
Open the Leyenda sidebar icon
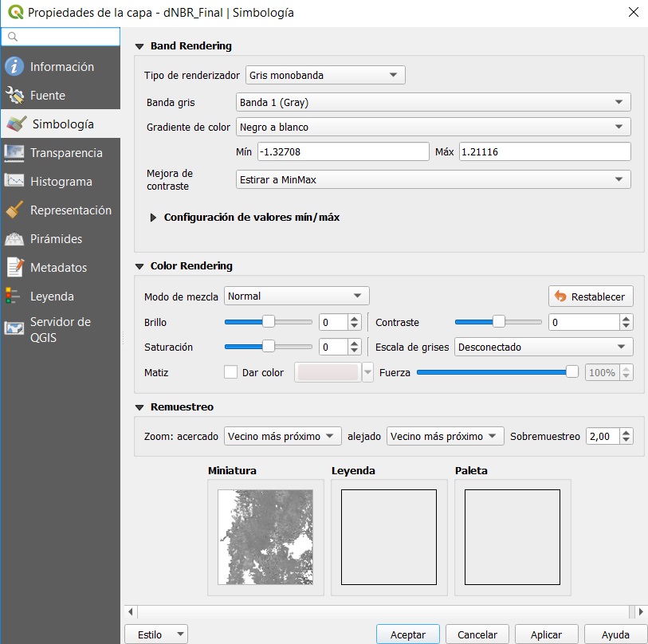point(14,296)
